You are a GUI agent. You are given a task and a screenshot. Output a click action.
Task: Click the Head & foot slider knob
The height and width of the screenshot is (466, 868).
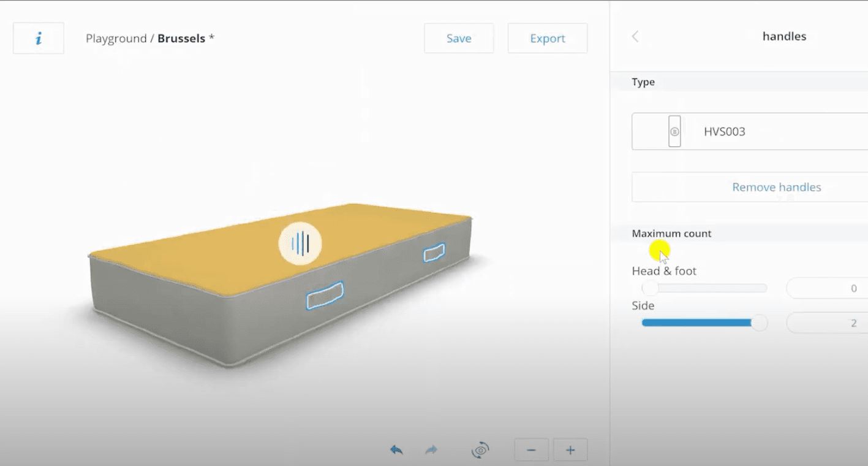coord(649,288)
